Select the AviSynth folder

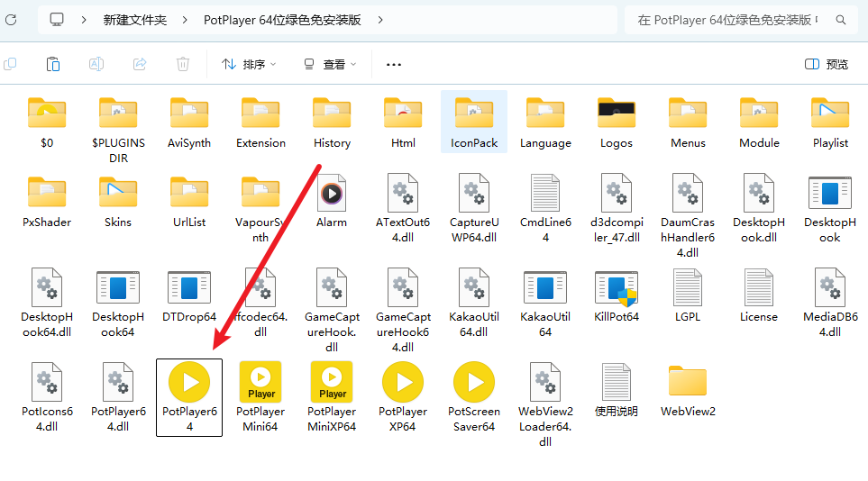pos(189,123)
